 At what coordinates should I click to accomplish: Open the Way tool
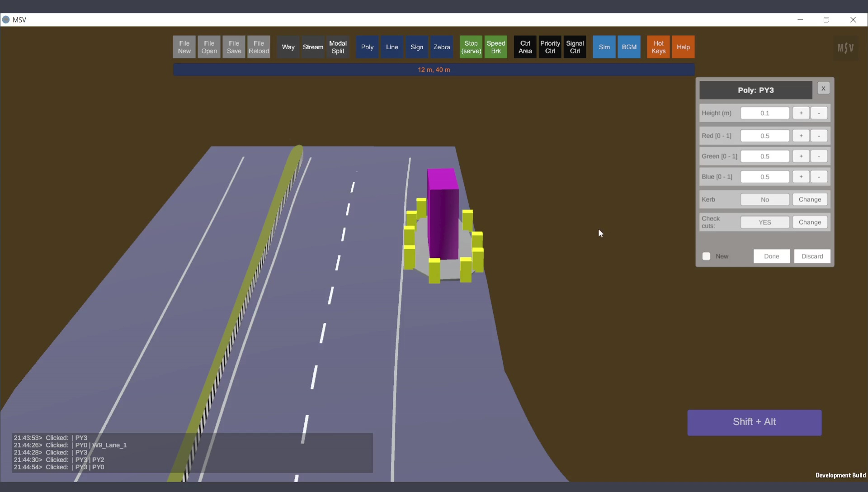tap(288, 47)
